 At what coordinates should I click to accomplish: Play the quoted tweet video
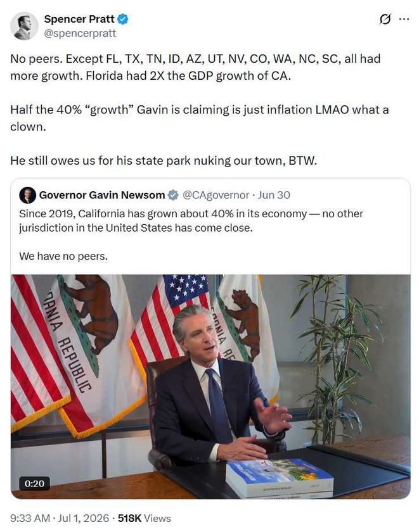pos(210,387)
